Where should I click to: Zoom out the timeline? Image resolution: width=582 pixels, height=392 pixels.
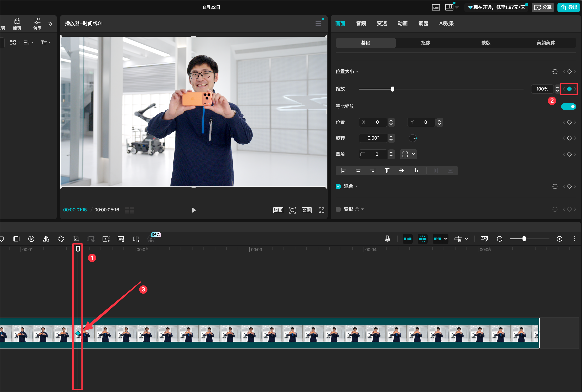coord(500,239)
